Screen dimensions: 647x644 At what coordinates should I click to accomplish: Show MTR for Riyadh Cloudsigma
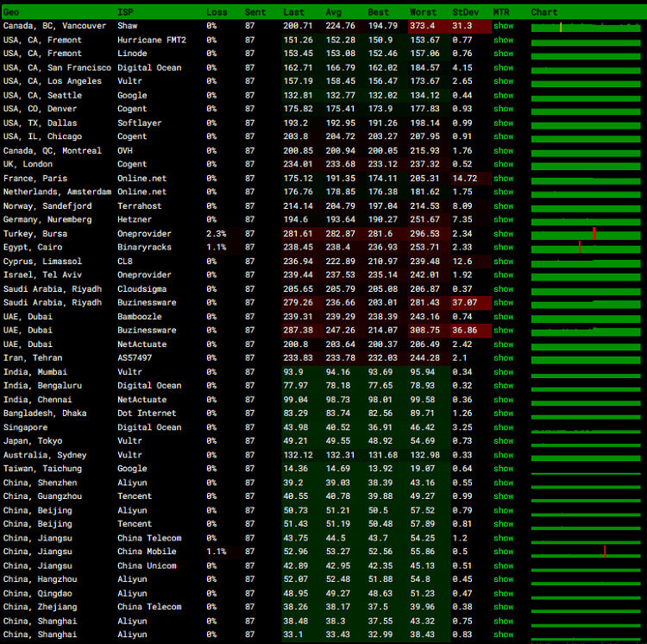504,289
